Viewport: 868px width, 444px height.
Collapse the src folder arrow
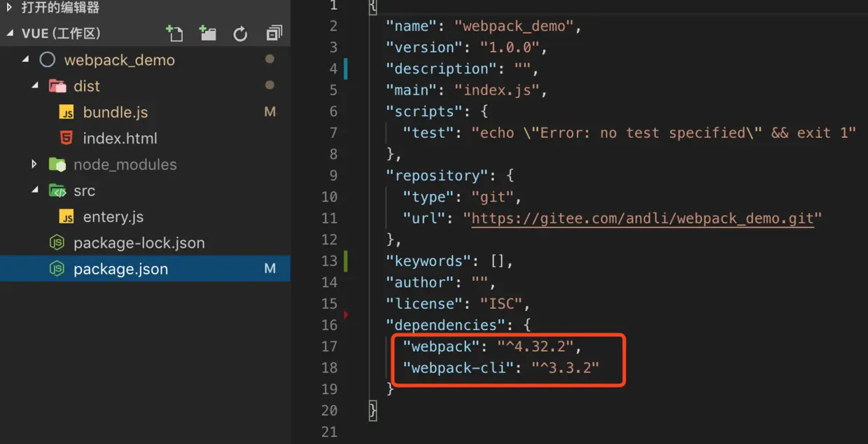(x=35, y=190)
